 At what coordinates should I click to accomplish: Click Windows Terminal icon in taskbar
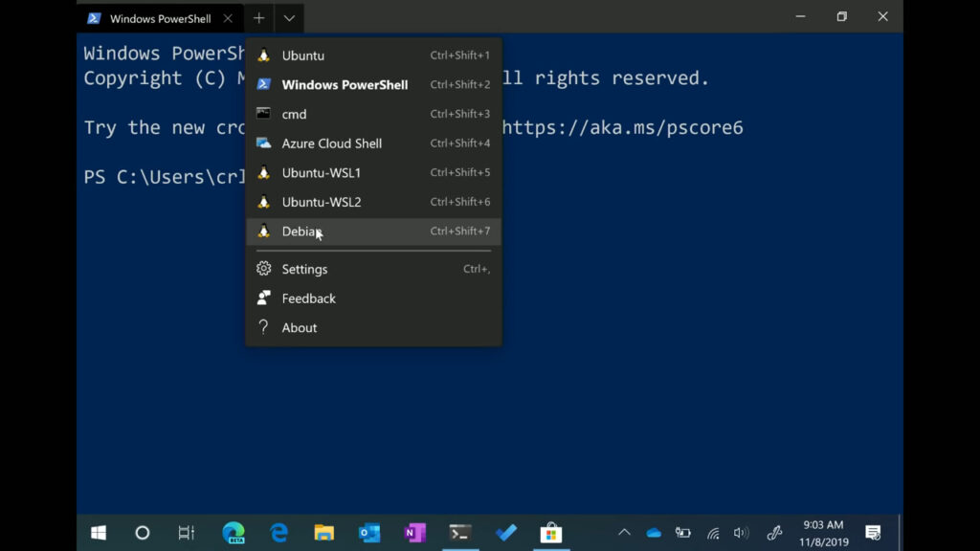pos(460,533)
